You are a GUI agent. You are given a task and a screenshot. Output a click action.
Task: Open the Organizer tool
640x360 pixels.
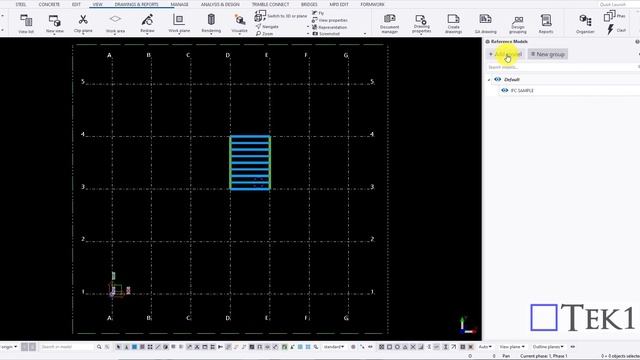click(x=585, y=24)
